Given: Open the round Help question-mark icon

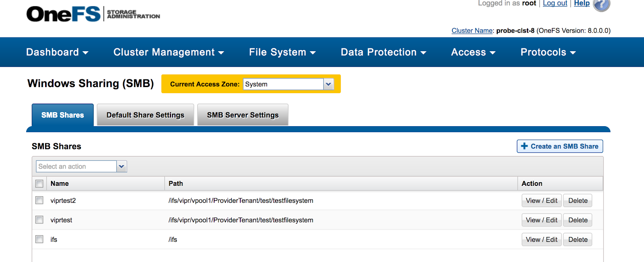Looking at the screenshot, I should click(601, 4).
